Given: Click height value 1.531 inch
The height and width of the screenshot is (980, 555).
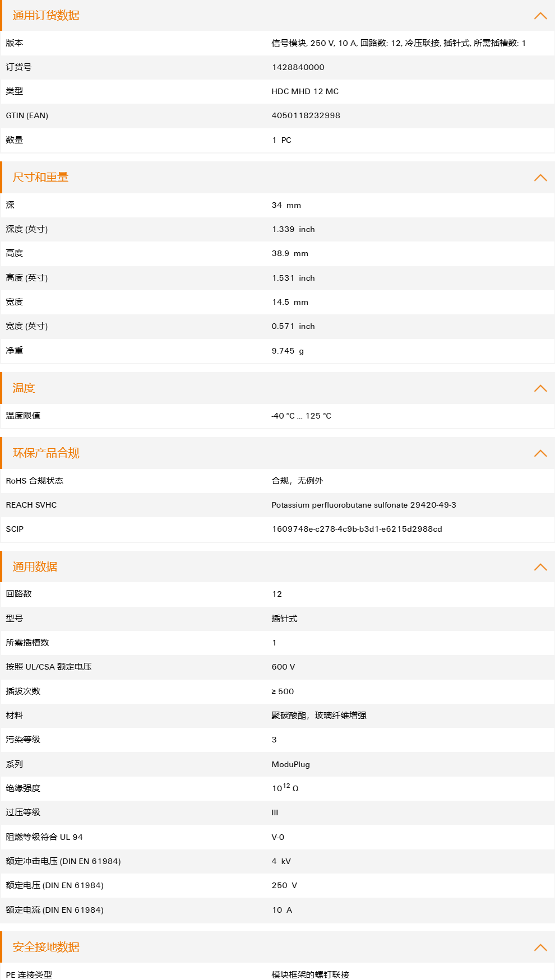Looking at the screenshot, I should click(x=293, y=278).
